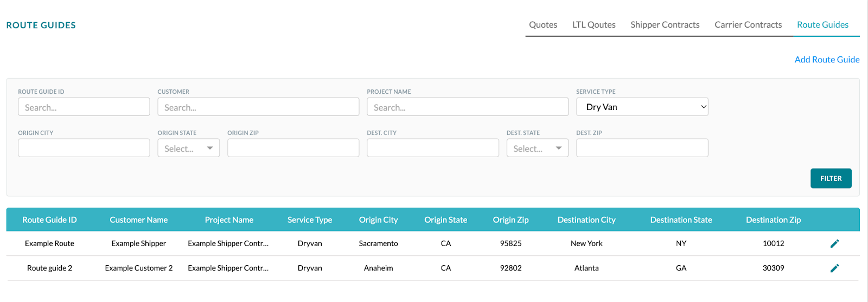868x302 pixels.
Task: Click the Example Shipper customer cell
Action: point(139,243)
